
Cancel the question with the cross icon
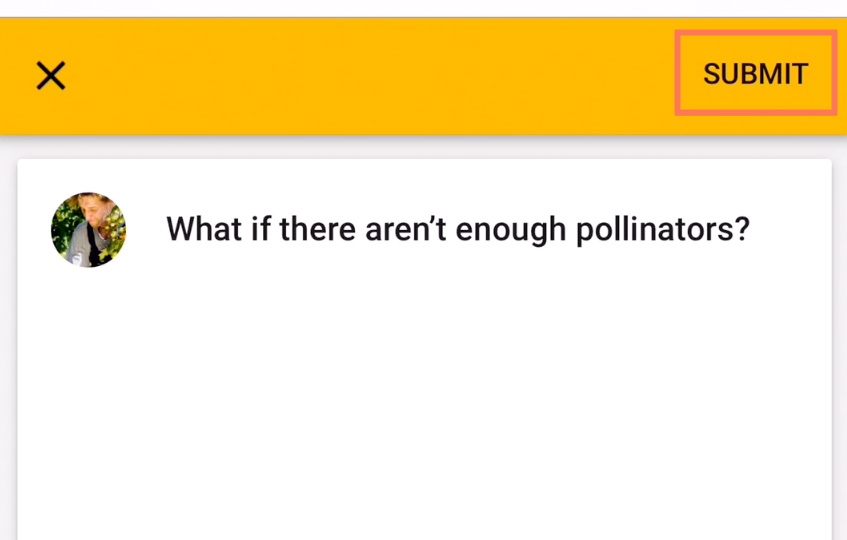pyautogui.click(x=51, y=75)
